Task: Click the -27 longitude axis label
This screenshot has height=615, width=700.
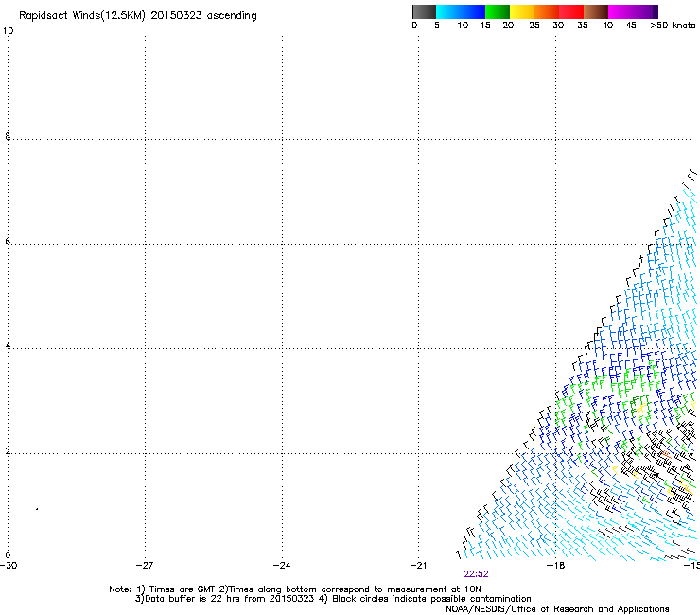Action: click(145, 566)
